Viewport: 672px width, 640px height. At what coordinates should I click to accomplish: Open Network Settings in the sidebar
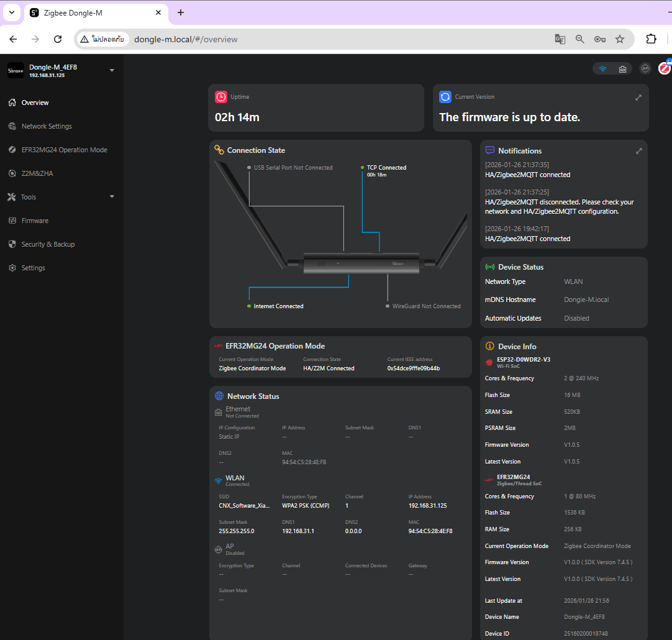click(x=47, y=126)
